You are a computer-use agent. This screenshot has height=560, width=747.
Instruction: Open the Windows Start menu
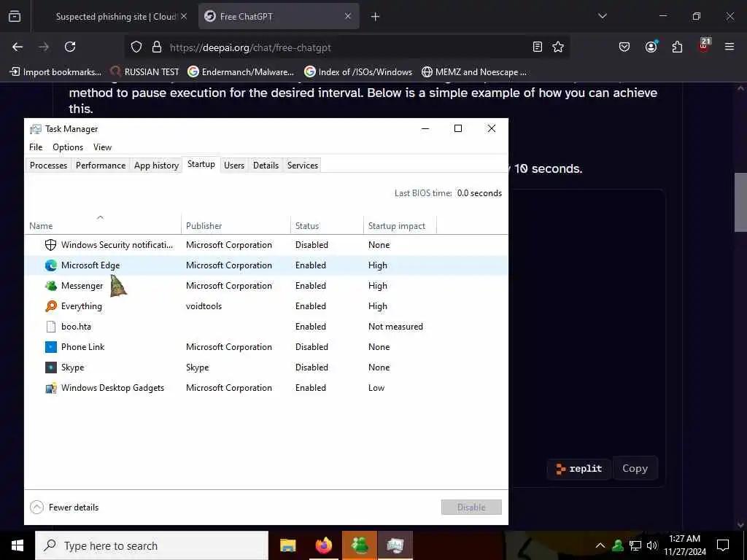pos(18,545)
